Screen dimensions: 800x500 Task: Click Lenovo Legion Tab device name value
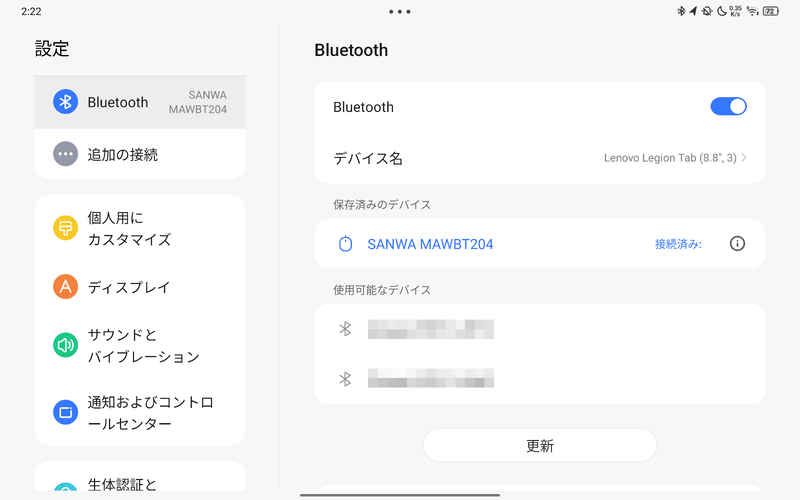[670, 158]
